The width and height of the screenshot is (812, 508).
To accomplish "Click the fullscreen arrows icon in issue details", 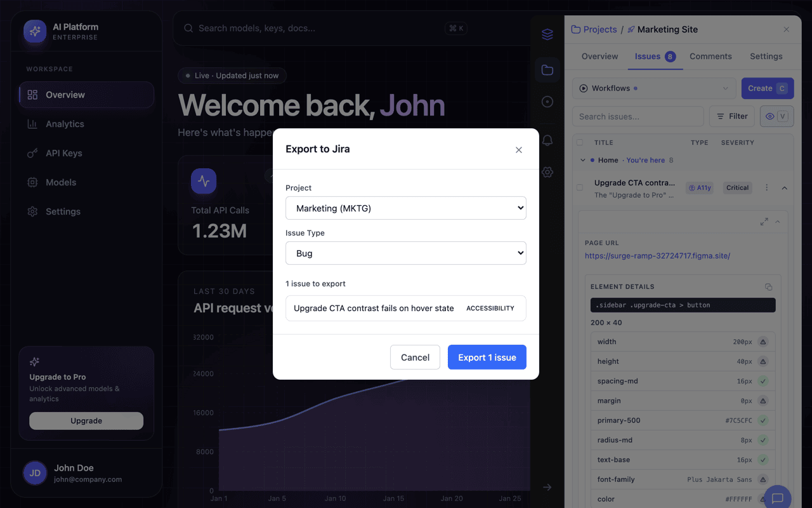I will [764, 222].
